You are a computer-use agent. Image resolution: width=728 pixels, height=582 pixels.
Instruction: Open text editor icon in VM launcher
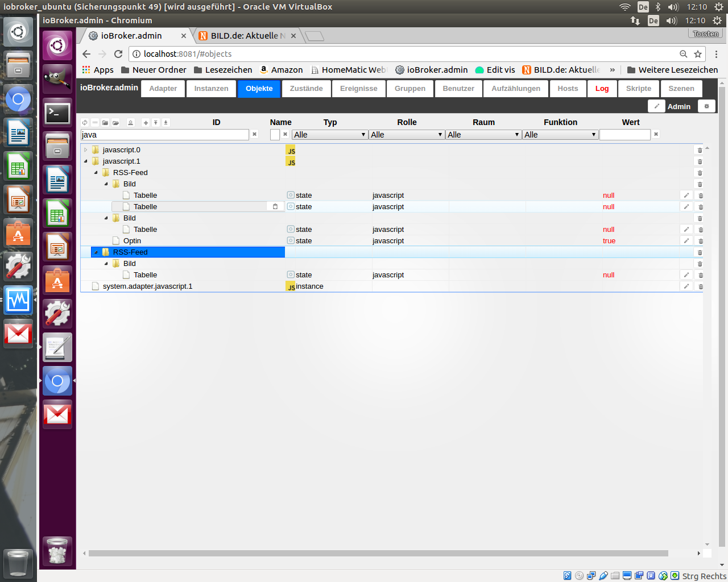57,347
